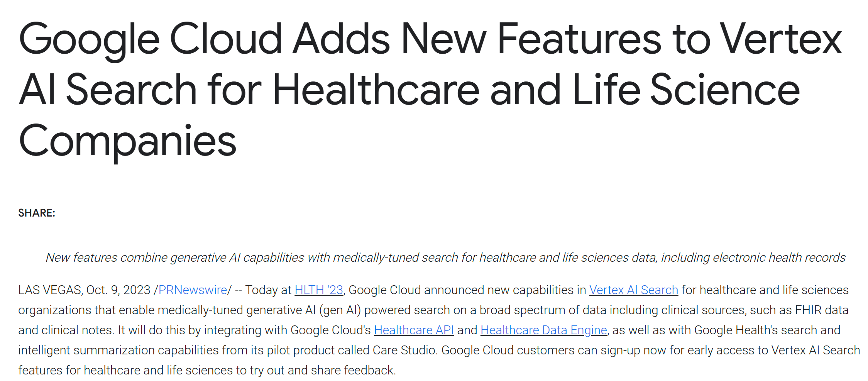Click the SHARE: label
This screenshot has height=381, width=868.
[37, 213]
